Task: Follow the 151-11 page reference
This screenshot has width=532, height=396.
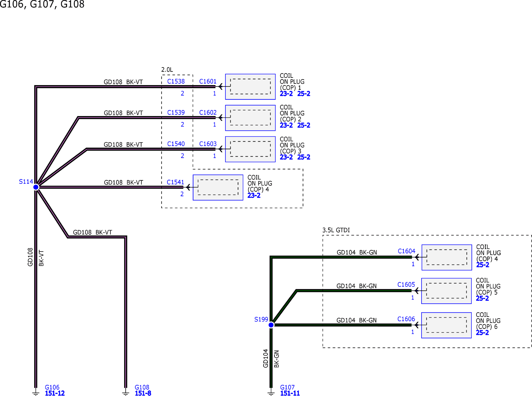Action: tap(290, 393)
